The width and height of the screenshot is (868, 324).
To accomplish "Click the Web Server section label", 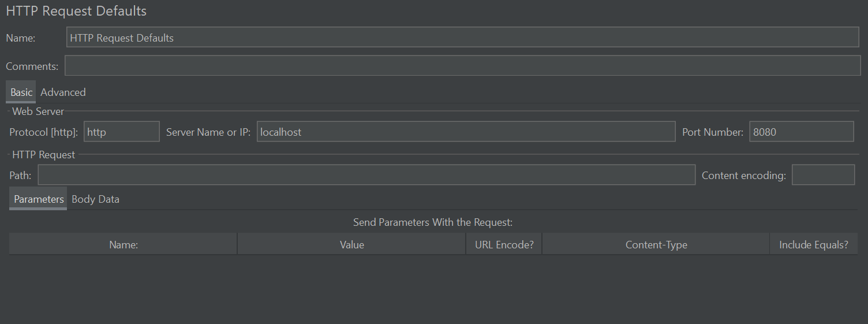I will [38, 111].
